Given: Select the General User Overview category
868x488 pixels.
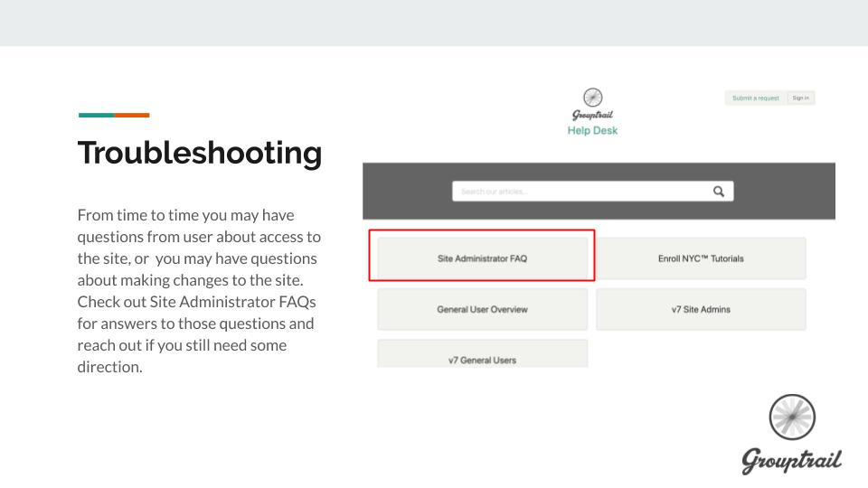Looking at the screenshot, I should 482,309.
